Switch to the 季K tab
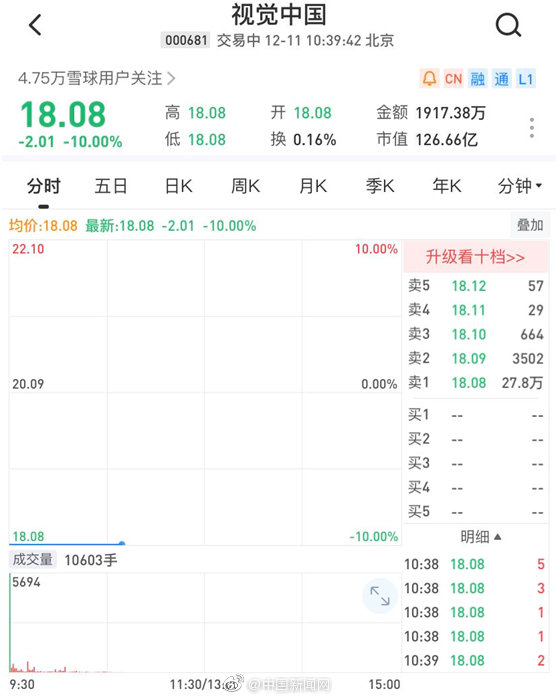This screenshot has width=558, height=699. 380,186
